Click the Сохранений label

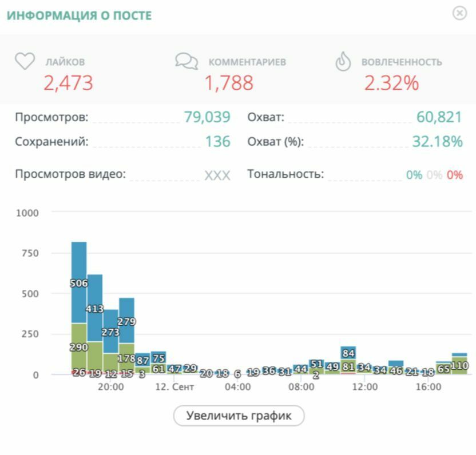click(x=51, y=141)
